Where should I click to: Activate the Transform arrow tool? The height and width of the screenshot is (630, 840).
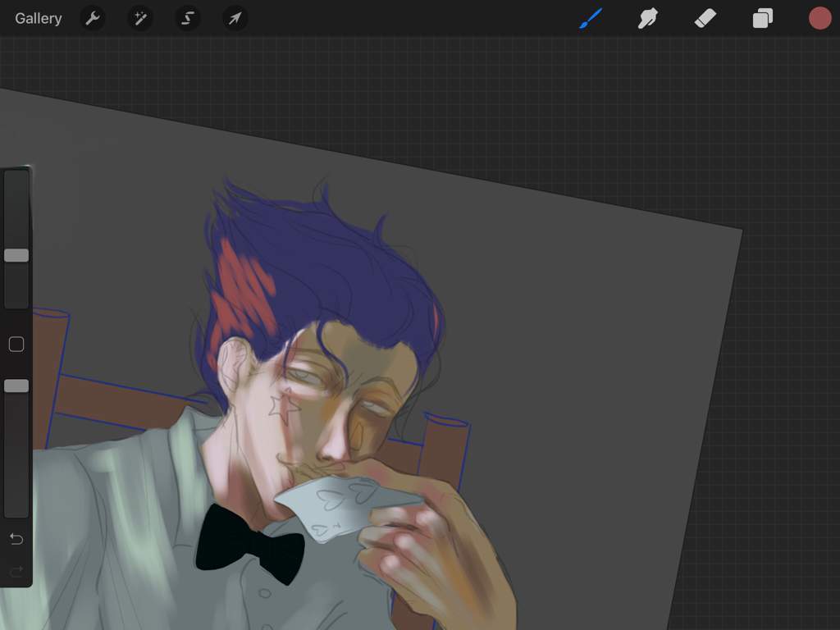coord(235,18)
